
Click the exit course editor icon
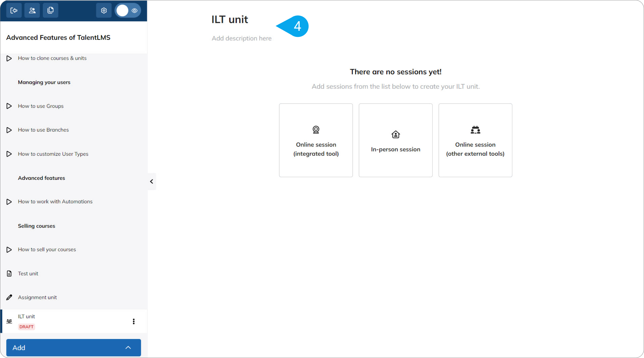[14, 10]
